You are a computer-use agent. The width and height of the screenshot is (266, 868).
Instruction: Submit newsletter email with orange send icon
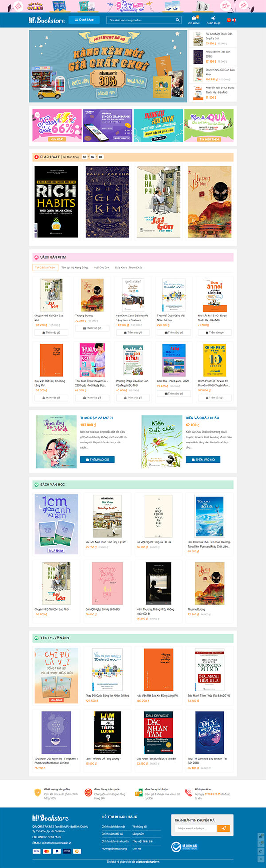click(x=224, y=828)
